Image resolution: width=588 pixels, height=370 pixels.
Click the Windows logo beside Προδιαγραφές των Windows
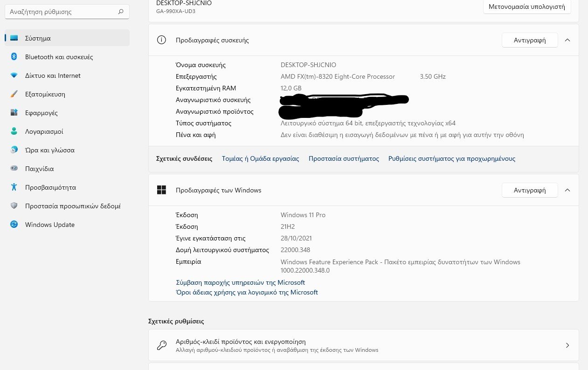(161, 190)
